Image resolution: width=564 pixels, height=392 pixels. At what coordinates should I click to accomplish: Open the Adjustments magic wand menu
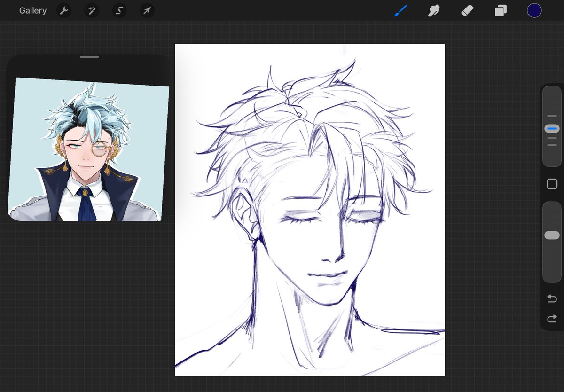(x=92, y=10)
